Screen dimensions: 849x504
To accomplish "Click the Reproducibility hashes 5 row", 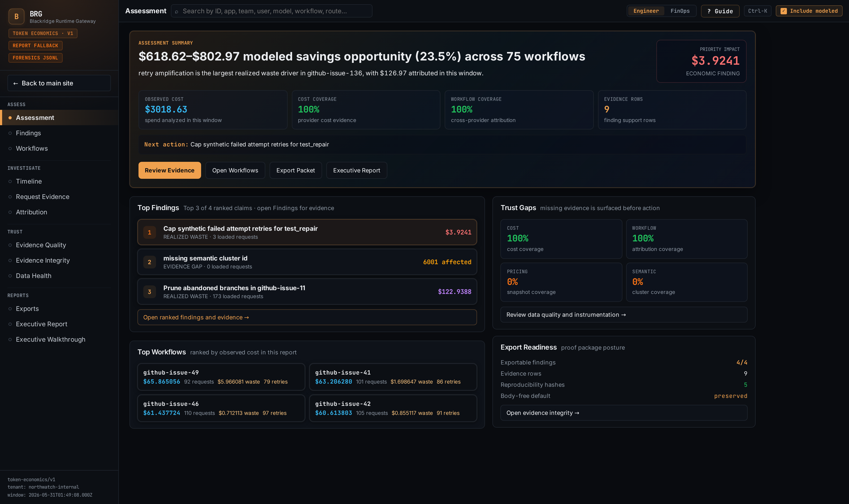I will 623,385.
